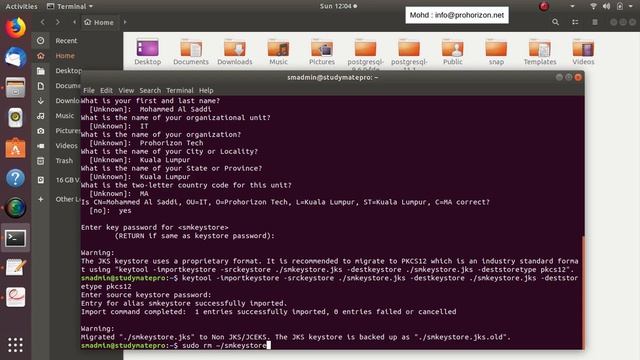Click Activities in the top bar

21,6
